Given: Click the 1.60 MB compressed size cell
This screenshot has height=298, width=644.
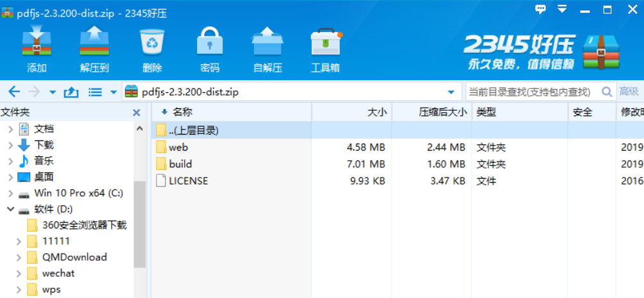Looking at the screenshot, I should point(446,164).
